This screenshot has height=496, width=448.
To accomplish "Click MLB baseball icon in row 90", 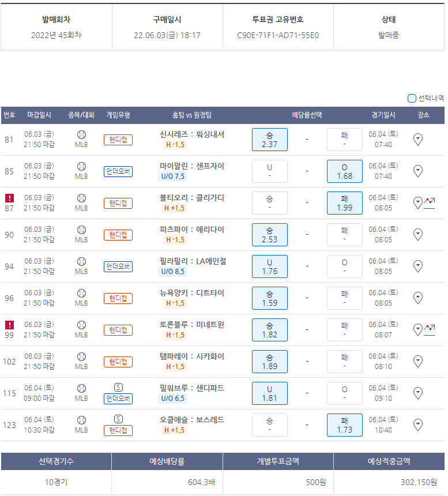I will pyautogui.click(x=81, y=230).
